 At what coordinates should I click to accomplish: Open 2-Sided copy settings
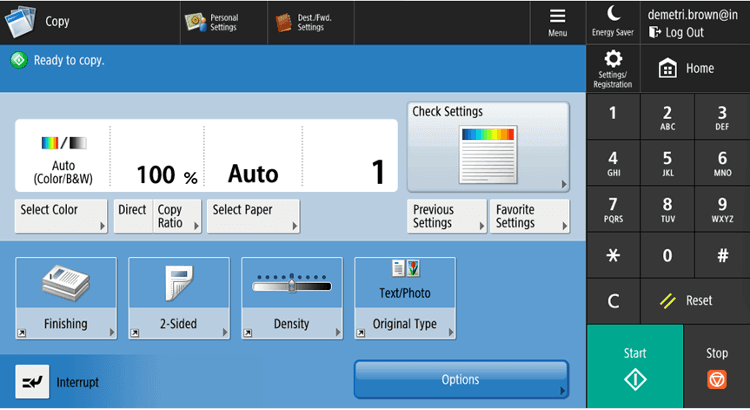179,299
